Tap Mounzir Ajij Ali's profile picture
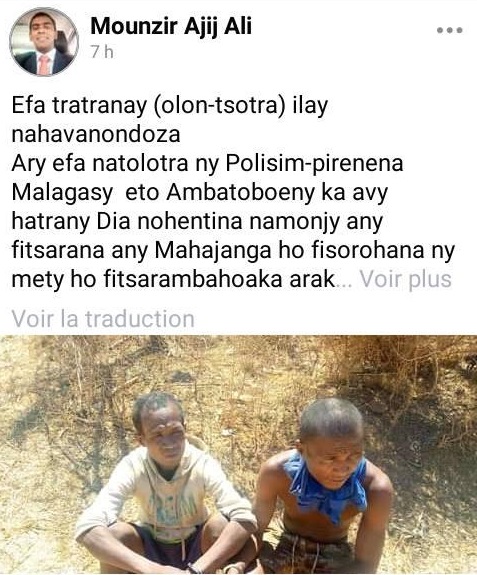The width and height of the screenshot is (477, 575). click(x=44, y=41)
